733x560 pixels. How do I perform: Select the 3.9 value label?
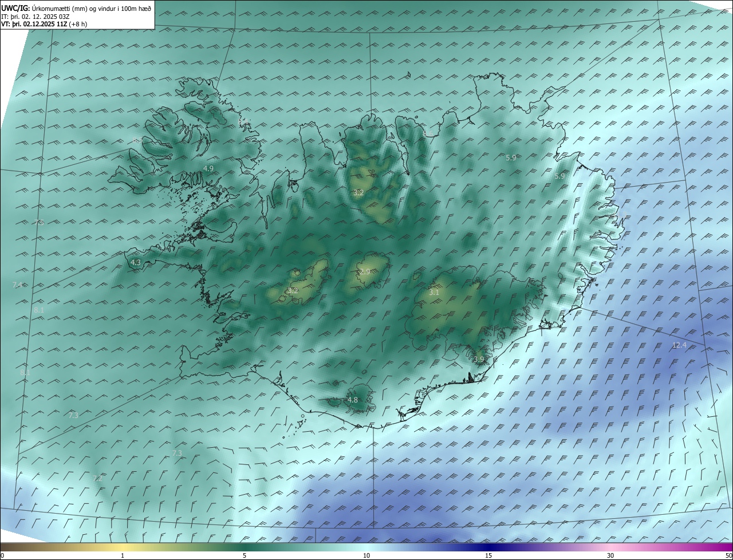(479, 359)
